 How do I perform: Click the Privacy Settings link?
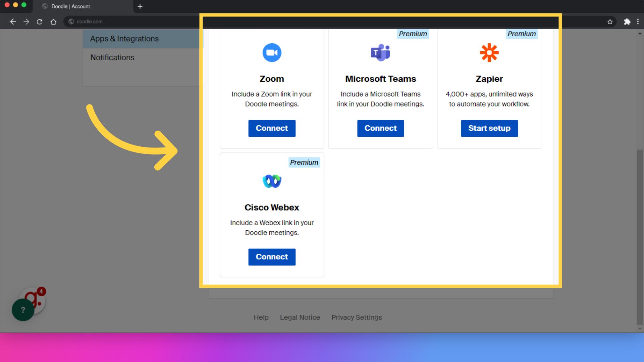click(x=357, y=317)
